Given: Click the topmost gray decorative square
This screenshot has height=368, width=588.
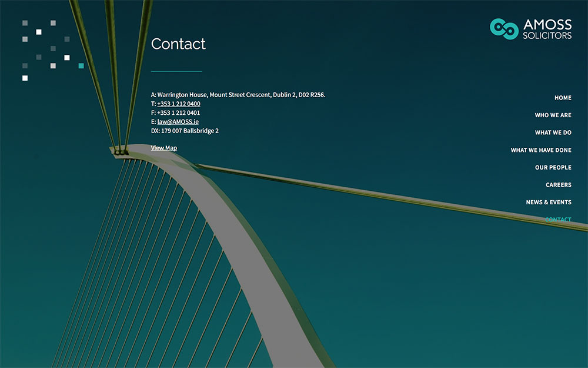Looking at the screenshot, I should pyautogui.click(x=24, y=22).
